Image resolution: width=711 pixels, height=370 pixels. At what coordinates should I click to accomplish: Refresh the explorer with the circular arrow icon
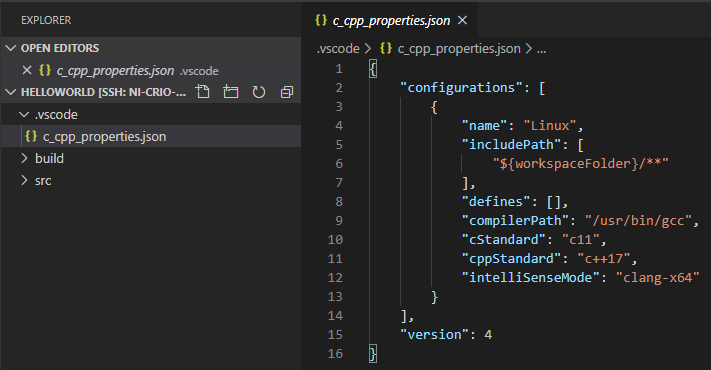pyautogui.click(x=259, y=92)
